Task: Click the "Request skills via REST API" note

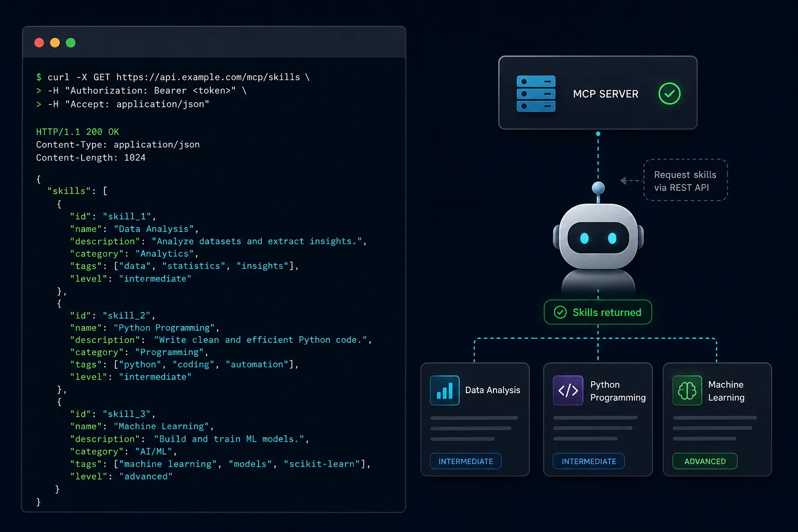Action: [685, 180]
